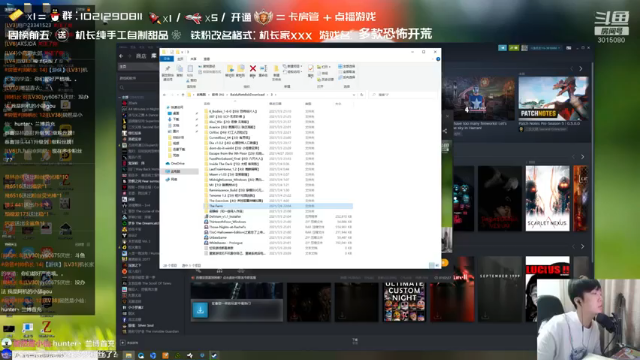Open the recent locations dropdown arrow

click(177, 95)
